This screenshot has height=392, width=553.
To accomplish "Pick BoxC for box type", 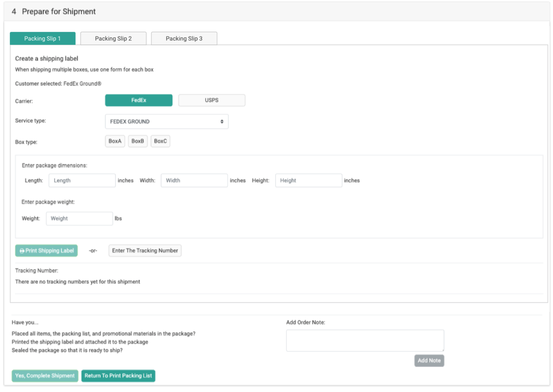I will pos(160,141).
